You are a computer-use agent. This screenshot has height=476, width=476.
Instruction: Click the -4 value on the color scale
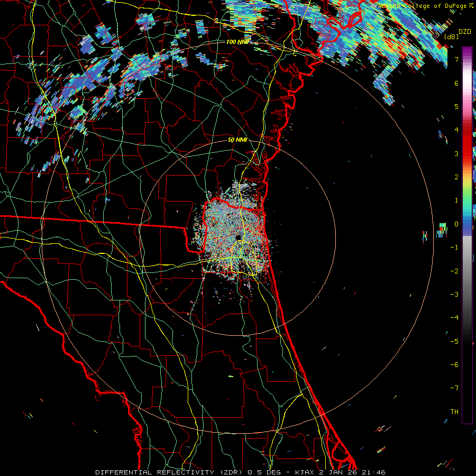coord(454,317)
